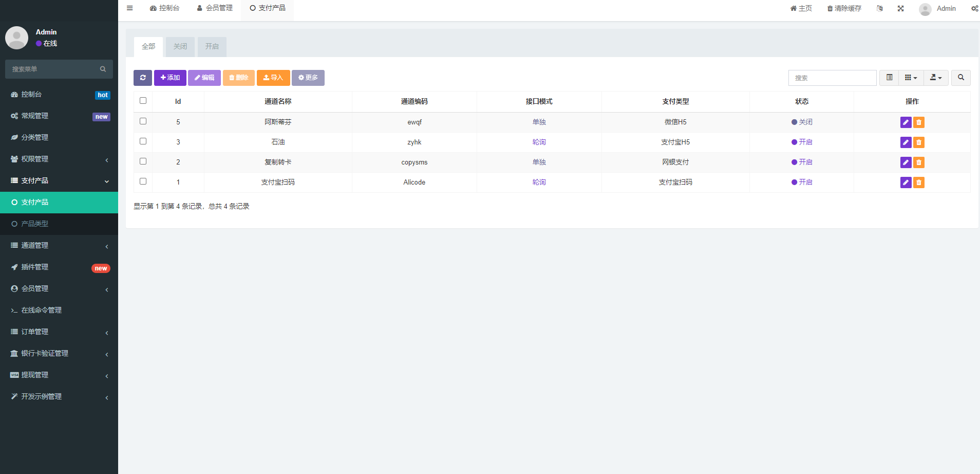Delete the 石油 channel row
980x474 pixels.
click(919, 142)
